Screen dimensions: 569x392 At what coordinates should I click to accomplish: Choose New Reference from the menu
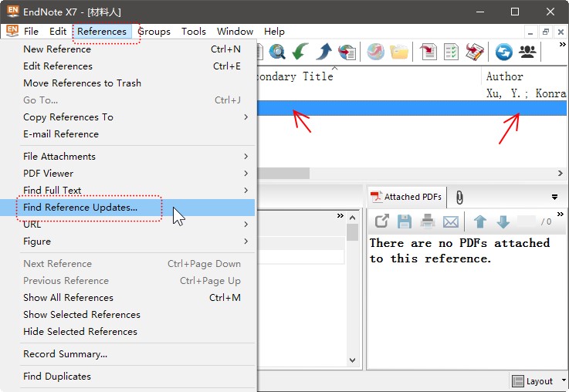128,49
